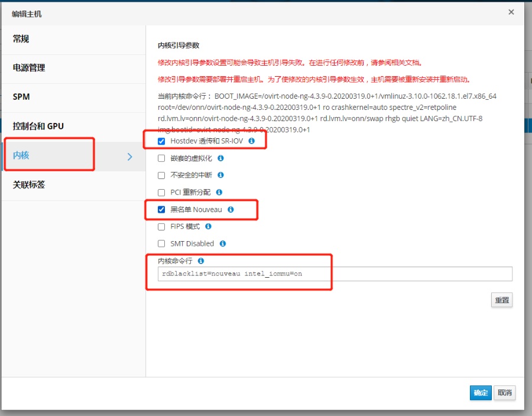Viewport: 532px width, 416px height.
Task: Open info icon for Hostdev 透传和 SR-IOV
Action: click(251, 141)
